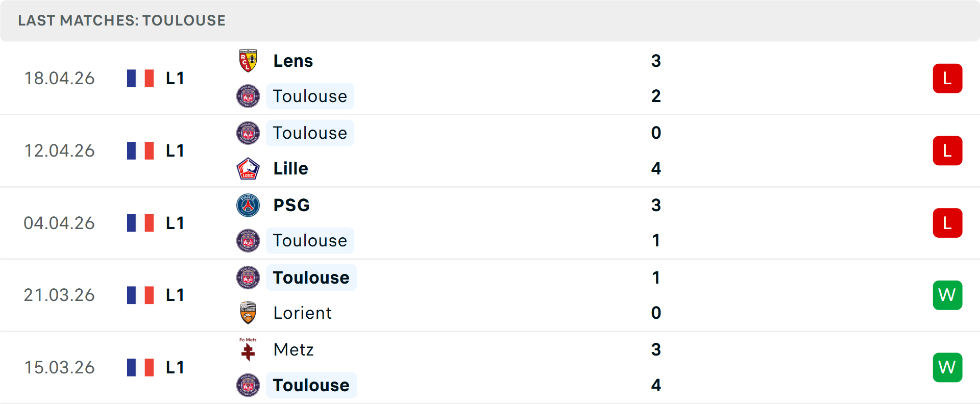The width and height of the screenshot is (980, 404).
Task: Click L1 league label for 12.04.26 match
Action: click(x=175, y=151)
